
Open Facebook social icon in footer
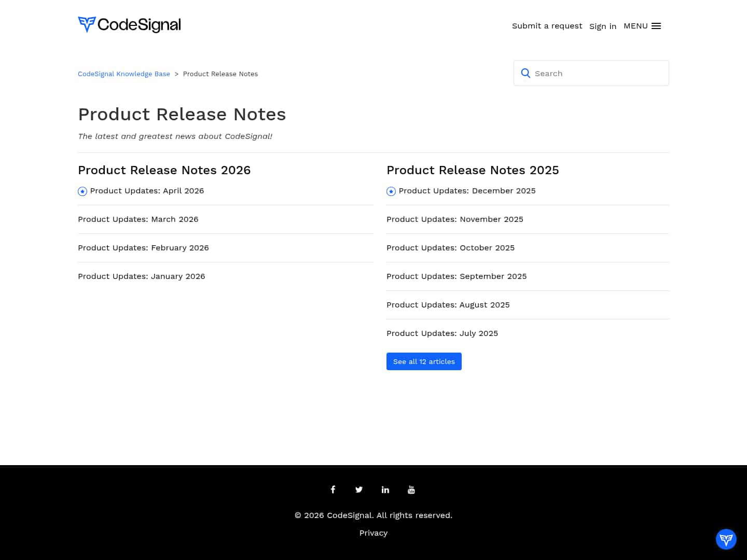(333, 489)
